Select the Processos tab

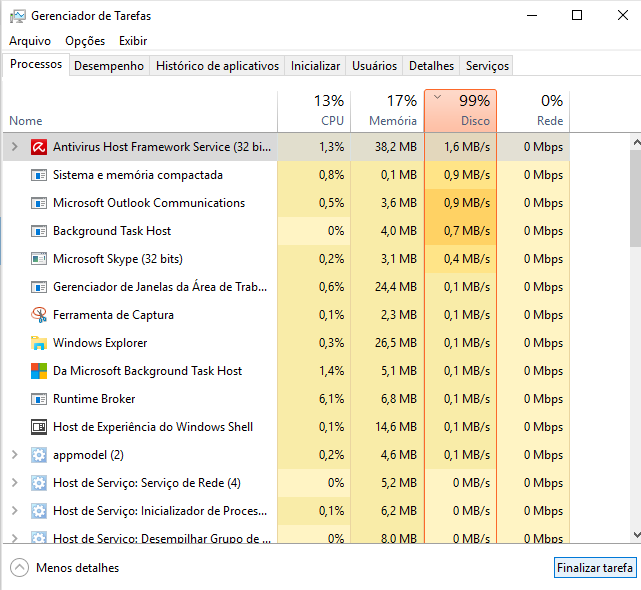36,64
